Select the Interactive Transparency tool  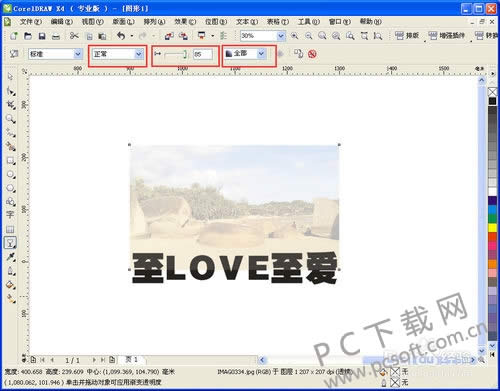(10, 243)
